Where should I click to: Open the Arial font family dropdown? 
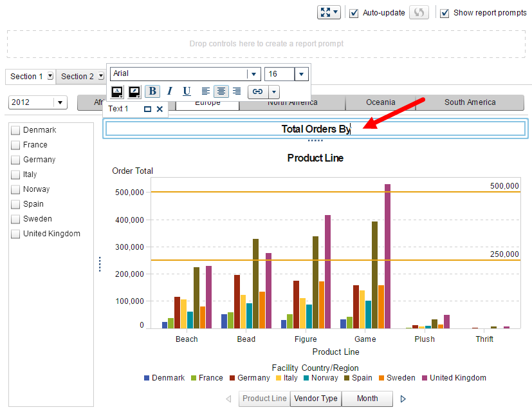point(254,74)
